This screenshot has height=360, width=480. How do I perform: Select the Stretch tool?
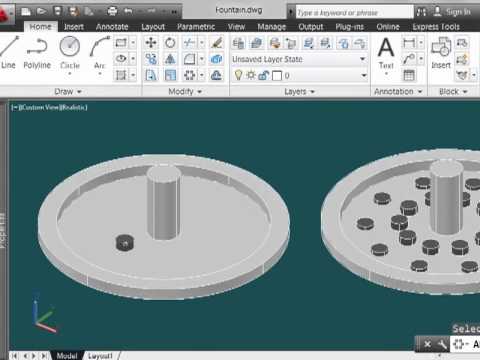tap(151, 75)
